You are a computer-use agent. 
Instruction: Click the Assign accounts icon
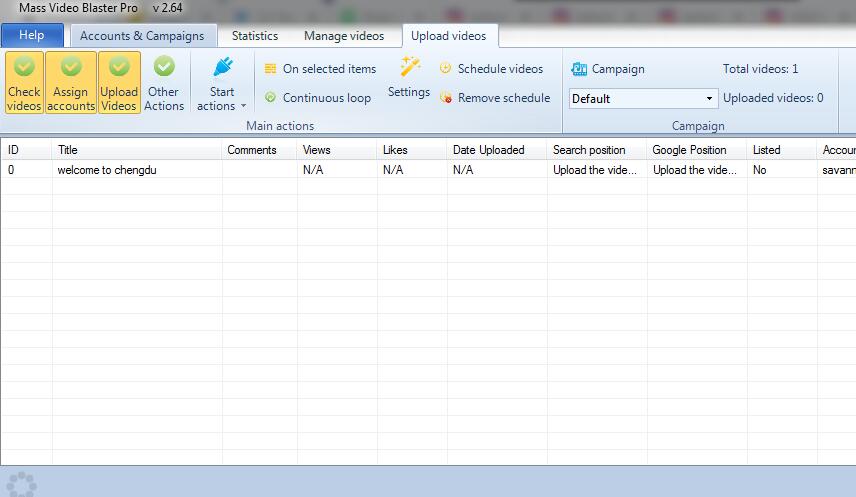tap(71, 67)
